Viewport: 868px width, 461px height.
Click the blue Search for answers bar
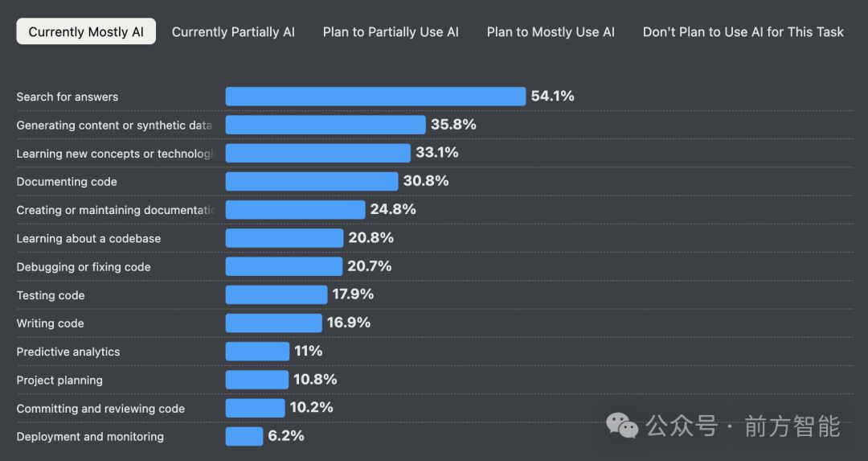point(375,97)
